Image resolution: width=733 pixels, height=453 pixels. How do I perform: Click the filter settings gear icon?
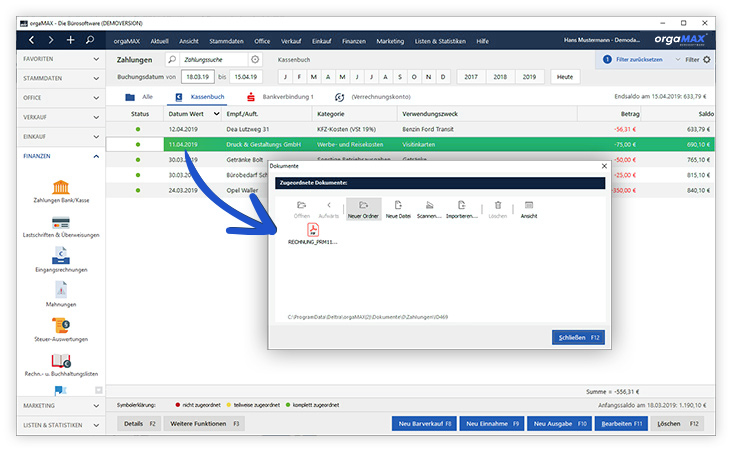tap(706, 59)
